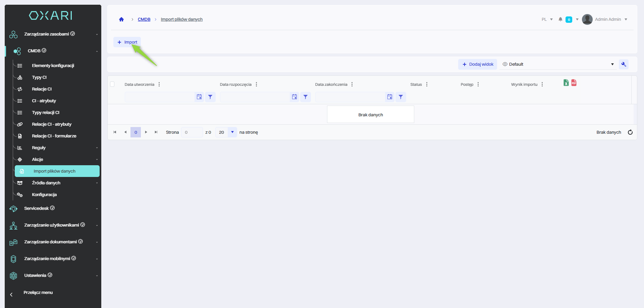This screenshot has height=308, width=644.
Task: Tick the select-all rows checkbox
Action: tap(112, 84)
